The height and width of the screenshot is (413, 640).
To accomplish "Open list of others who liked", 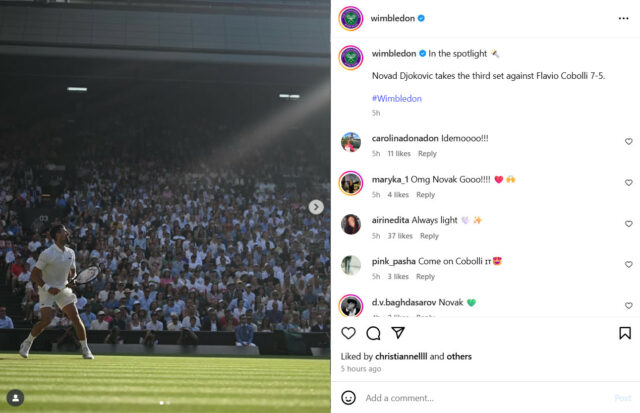I will (459, 356).
